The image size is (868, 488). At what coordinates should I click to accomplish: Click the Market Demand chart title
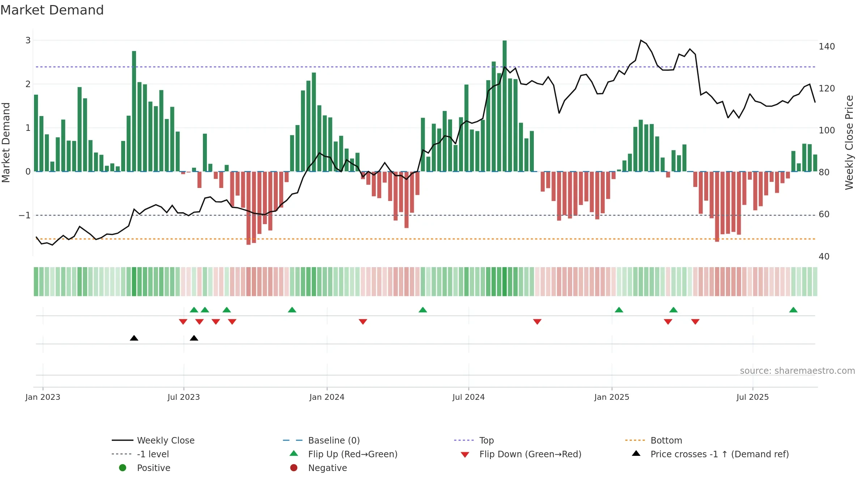pyautogui.click(x=52, y=10)
